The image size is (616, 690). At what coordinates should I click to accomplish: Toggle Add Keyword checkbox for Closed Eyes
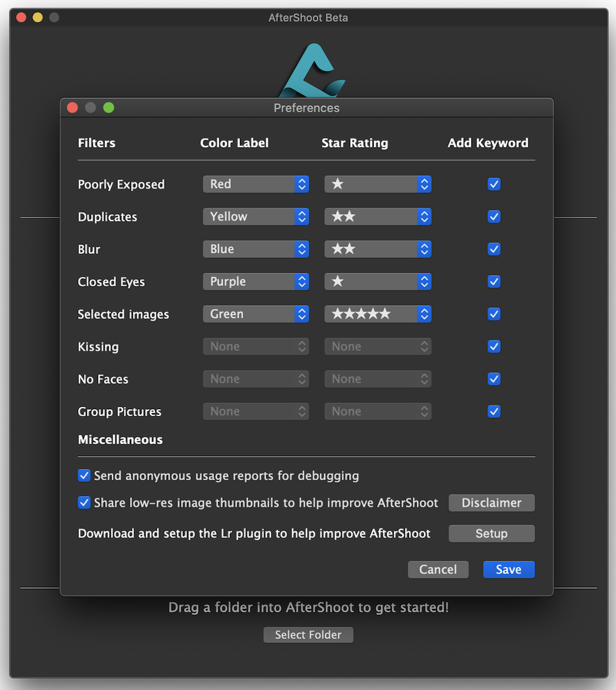click(494, 282)
